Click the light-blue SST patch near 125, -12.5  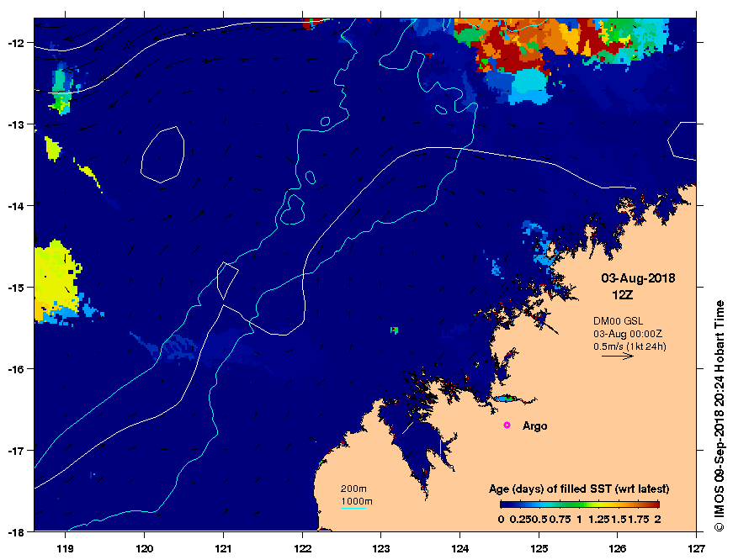point(530,87)
